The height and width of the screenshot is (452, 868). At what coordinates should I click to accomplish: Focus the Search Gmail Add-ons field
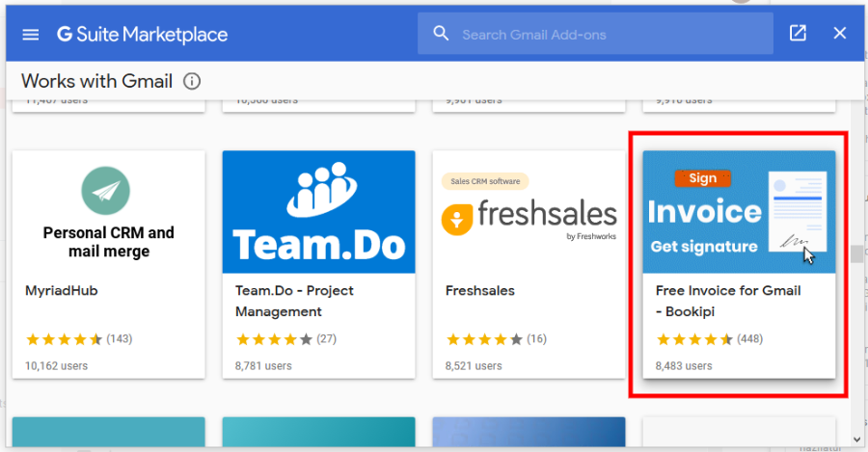[x=595, y=35]
